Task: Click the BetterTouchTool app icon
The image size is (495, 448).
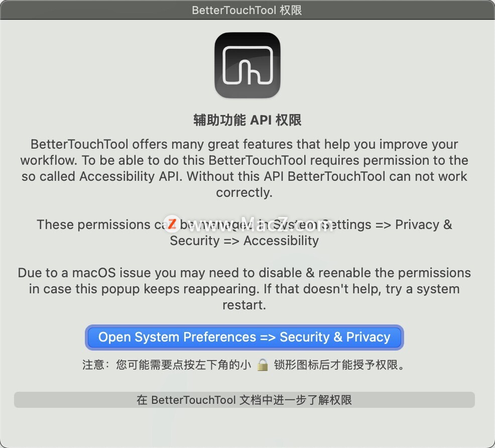Action: 247,65
